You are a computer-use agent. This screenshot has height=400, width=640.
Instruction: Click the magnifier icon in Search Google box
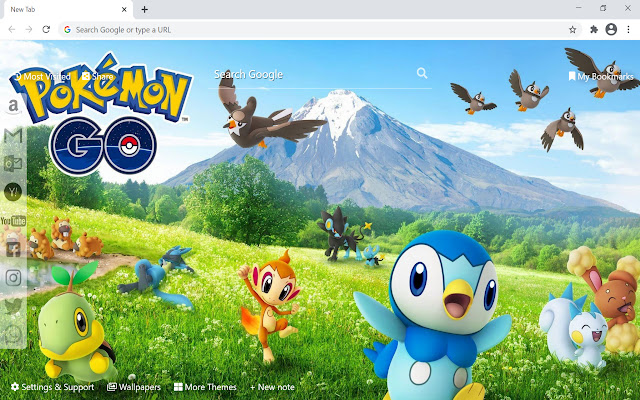pyautogui.click(x=422, y=73)
